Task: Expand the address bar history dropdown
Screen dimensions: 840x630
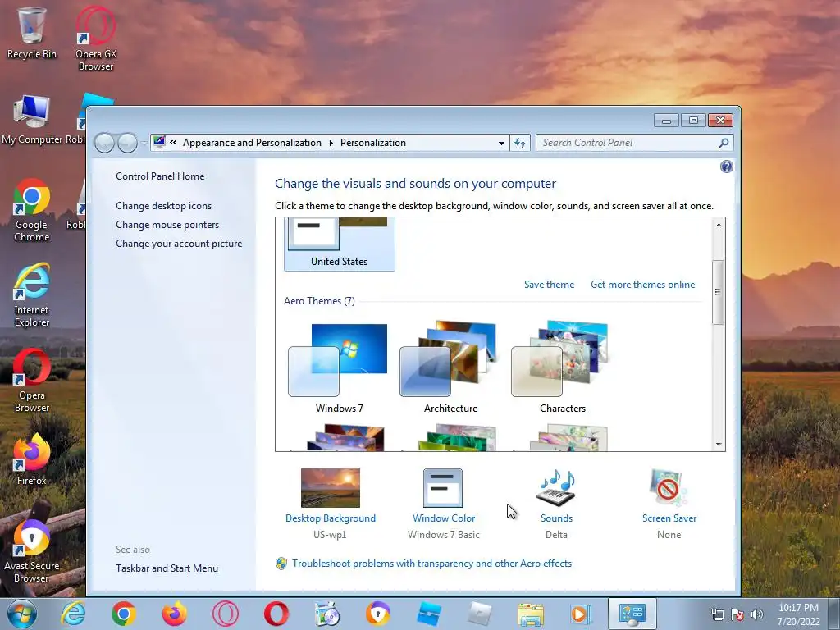Action: pos(501,143)
